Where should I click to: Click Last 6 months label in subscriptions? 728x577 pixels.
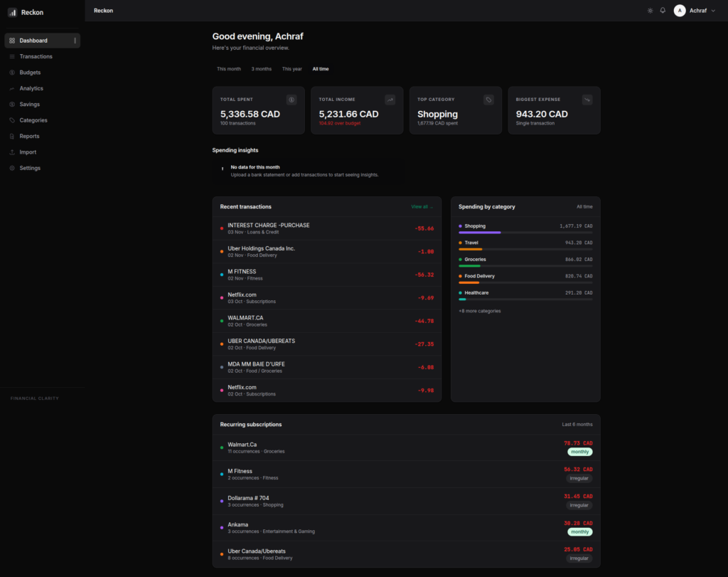coord(577,424)
